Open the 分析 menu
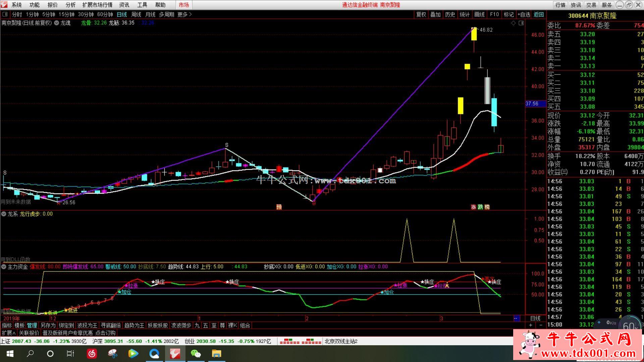644x362 pixels. (71, 5)
